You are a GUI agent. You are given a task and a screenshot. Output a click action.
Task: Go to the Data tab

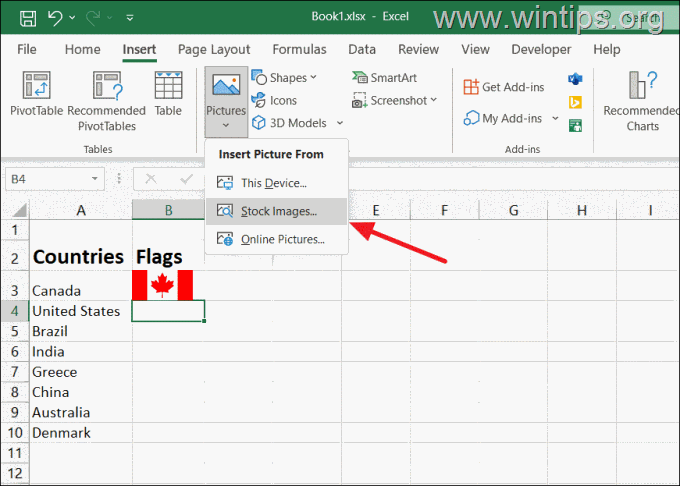(x=362, y=49)
